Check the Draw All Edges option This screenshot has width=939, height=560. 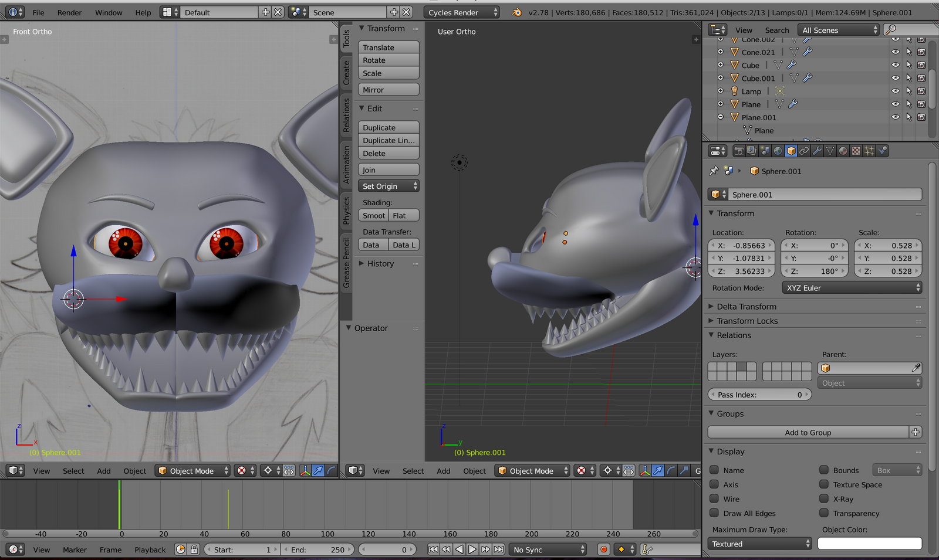click(714, 513)
